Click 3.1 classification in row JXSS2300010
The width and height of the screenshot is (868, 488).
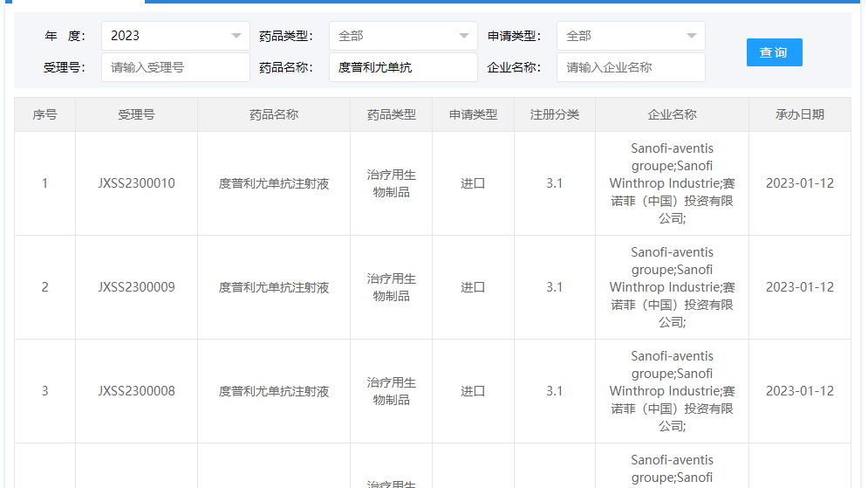(554, 183)
